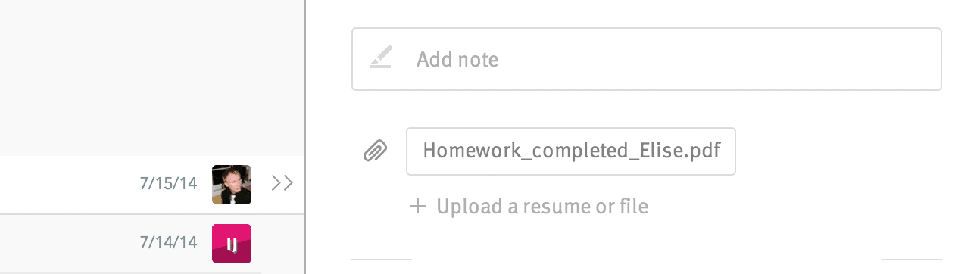Open the photo avatar on the 7/15/14 row
The height and width of the screenshot is (274, 980).
(232, 185)
